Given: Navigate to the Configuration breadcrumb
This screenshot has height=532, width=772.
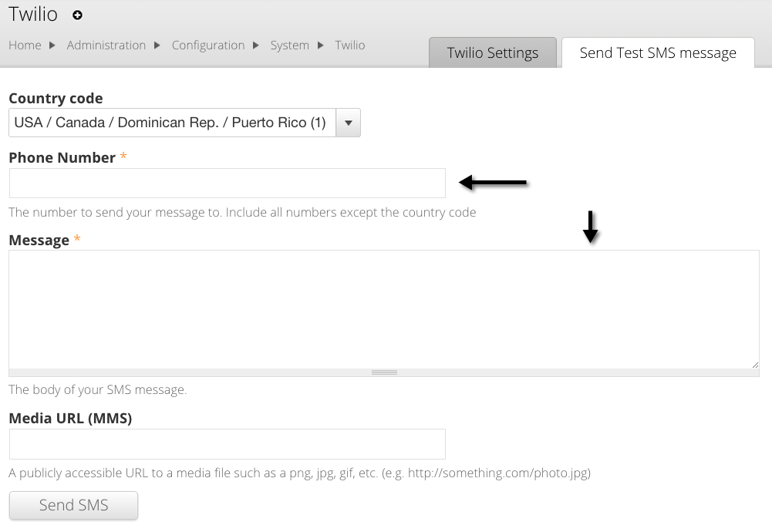Looking at the screenshot, I should click(208, 45).
